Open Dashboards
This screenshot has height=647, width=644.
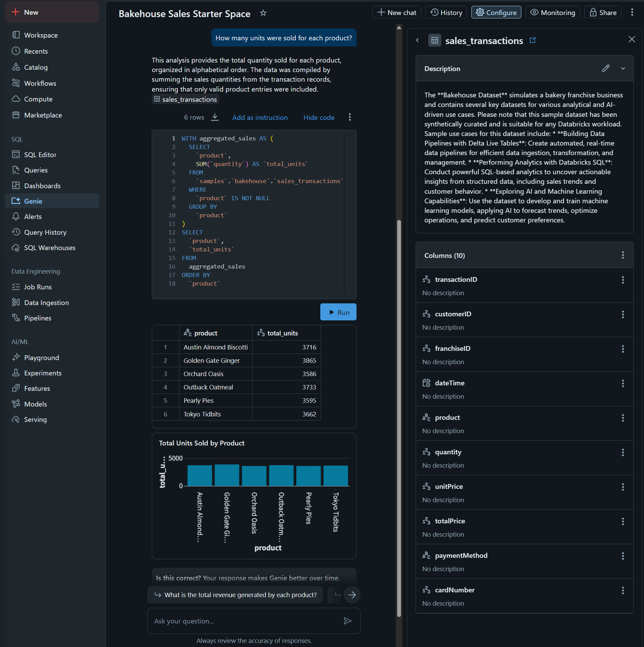pyautogui.click(x=52, y=186)
